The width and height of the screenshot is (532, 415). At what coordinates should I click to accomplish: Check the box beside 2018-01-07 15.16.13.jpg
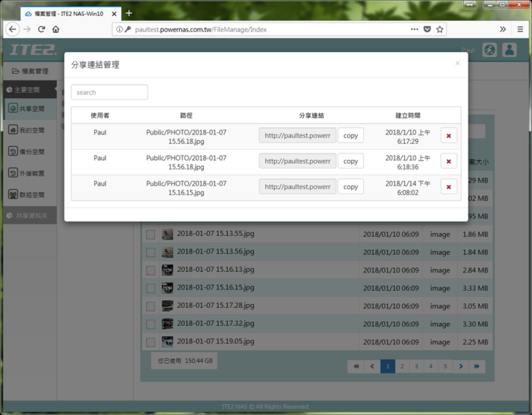[151, 270]
